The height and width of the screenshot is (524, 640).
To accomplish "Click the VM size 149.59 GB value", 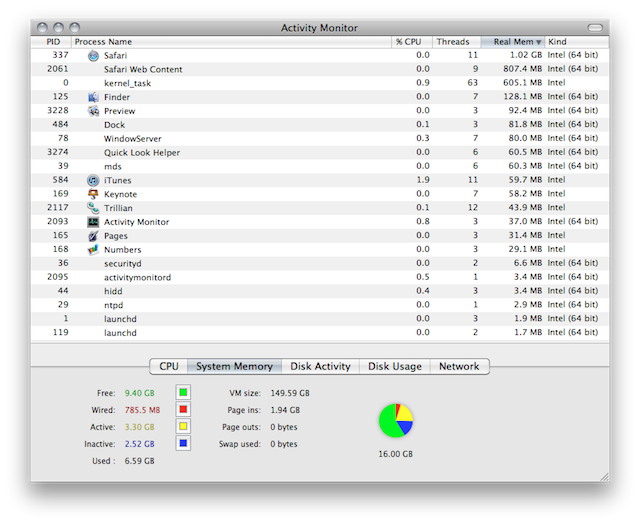I will pyautogui.click(x=290, y=393).
